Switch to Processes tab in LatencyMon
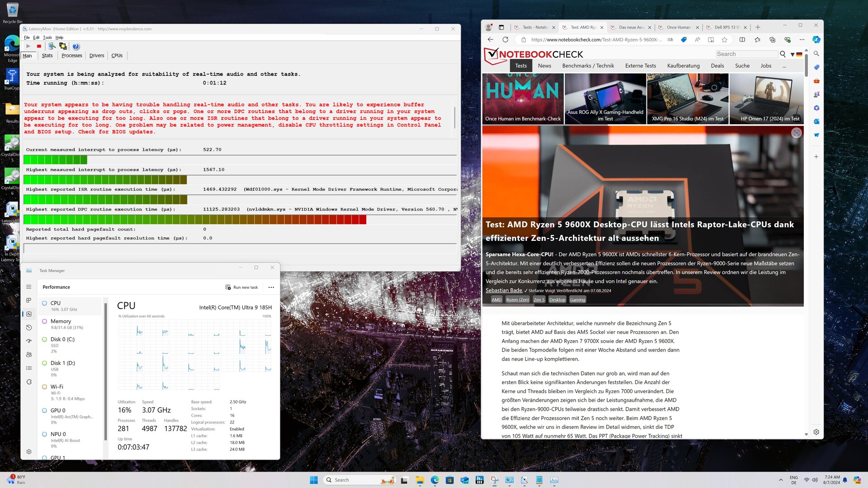 [x=72, y=56]
